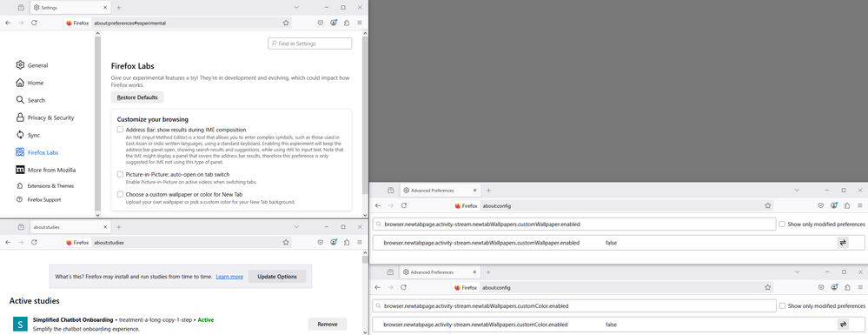Open Firefox View icon in about:studies window
The height and width of the screenshot is (335, 868).
click(21, 227)
